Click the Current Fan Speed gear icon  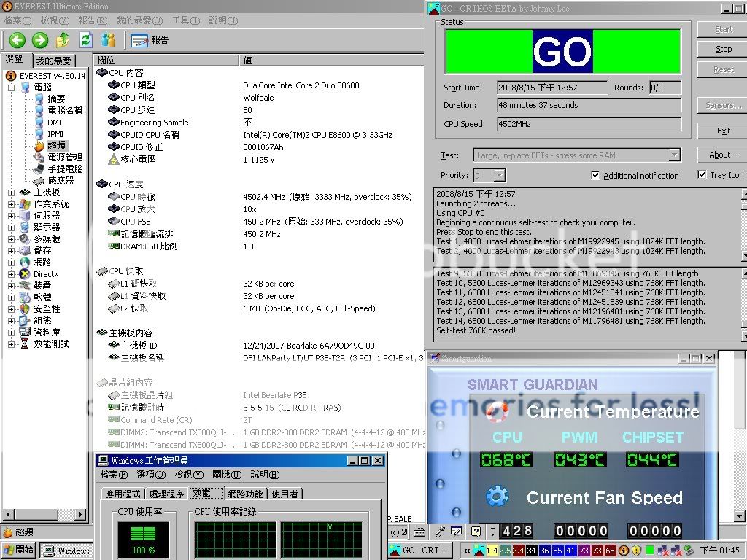[497, 497]
